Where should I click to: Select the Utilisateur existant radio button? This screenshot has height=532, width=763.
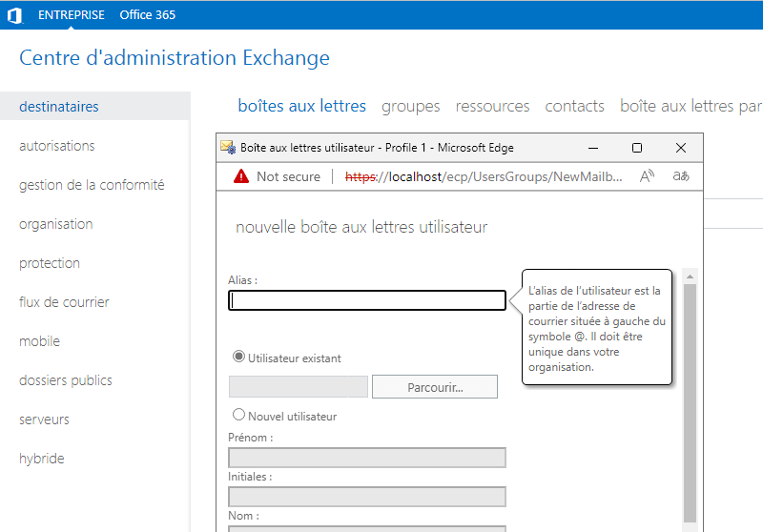point(239,358)
